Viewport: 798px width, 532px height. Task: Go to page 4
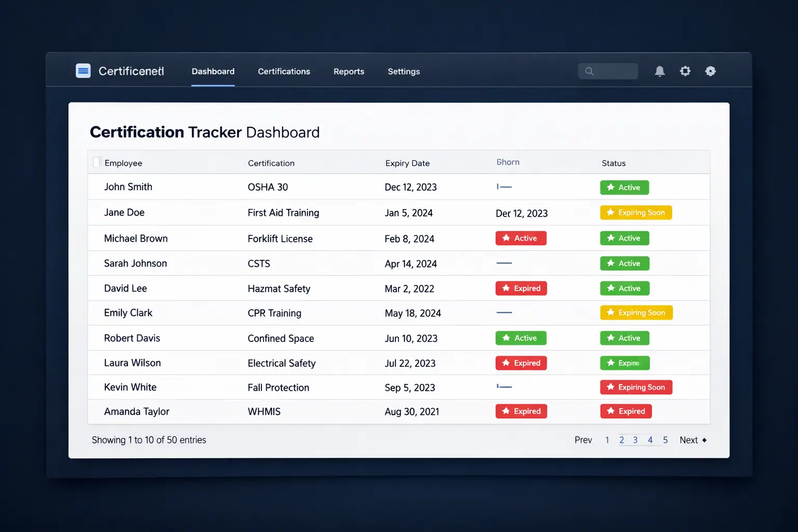tap(650, 440)
